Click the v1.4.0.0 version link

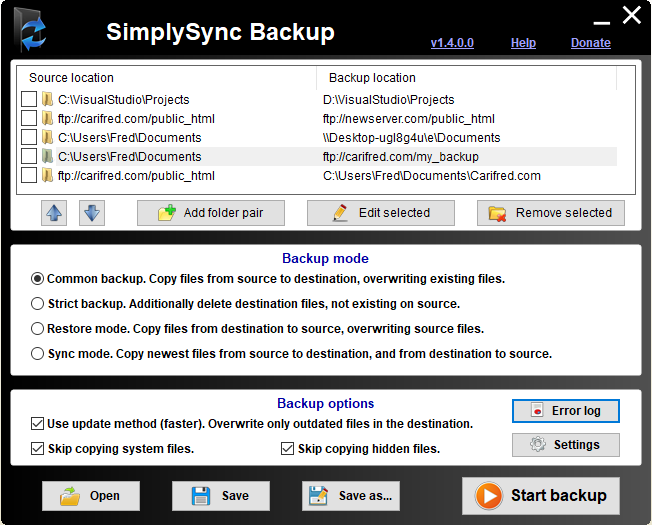pyautogui.click(x=452, y=43)
